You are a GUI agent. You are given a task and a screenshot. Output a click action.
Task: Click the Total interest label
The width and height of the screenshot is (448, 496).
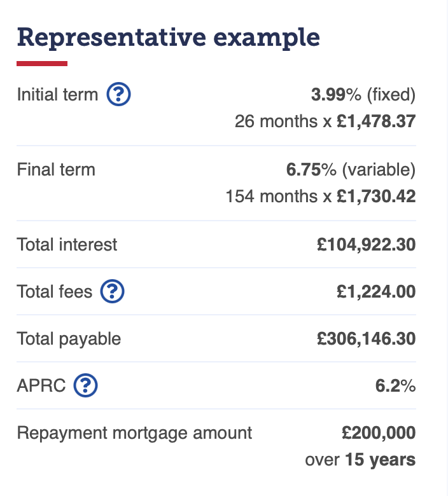67,245
